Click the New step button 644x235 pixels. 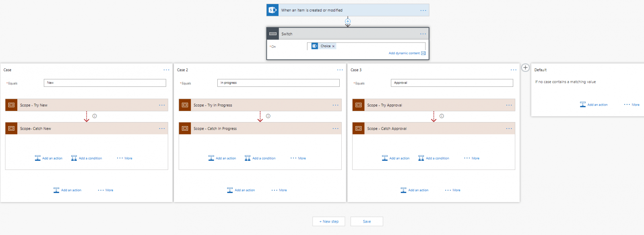329,221
